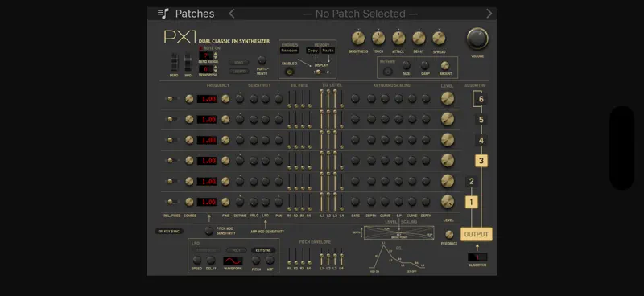Click the Random engines button
644x296 pixels.
point(289,51)
